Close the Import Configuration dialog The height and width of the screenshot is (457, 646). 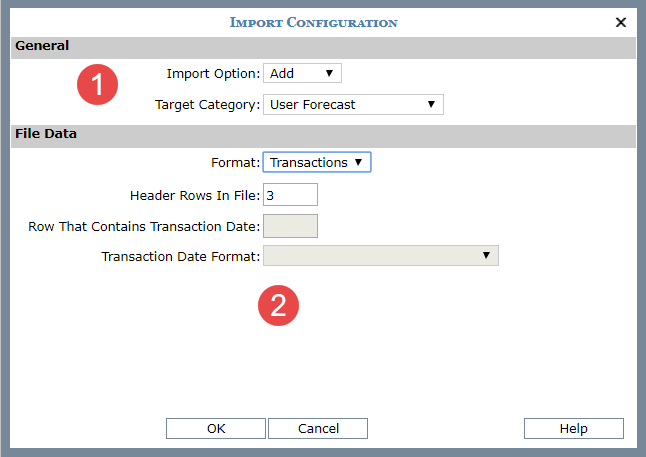pyautogui.click(x=621, y=22)
